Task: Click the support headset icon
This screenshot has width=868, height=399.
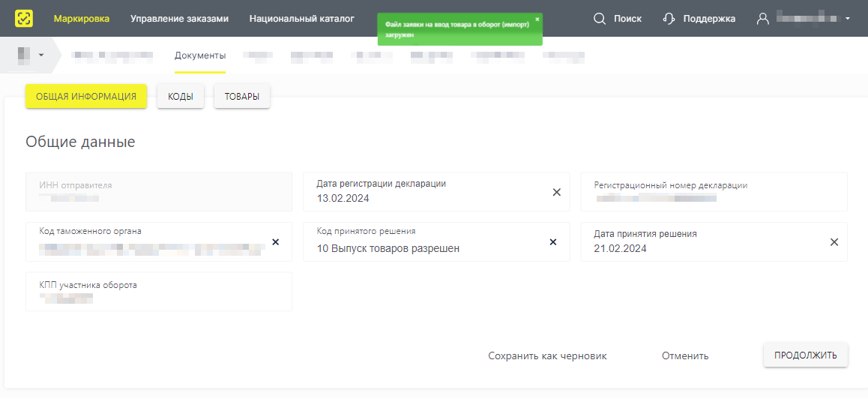Action: click(669, 19)
